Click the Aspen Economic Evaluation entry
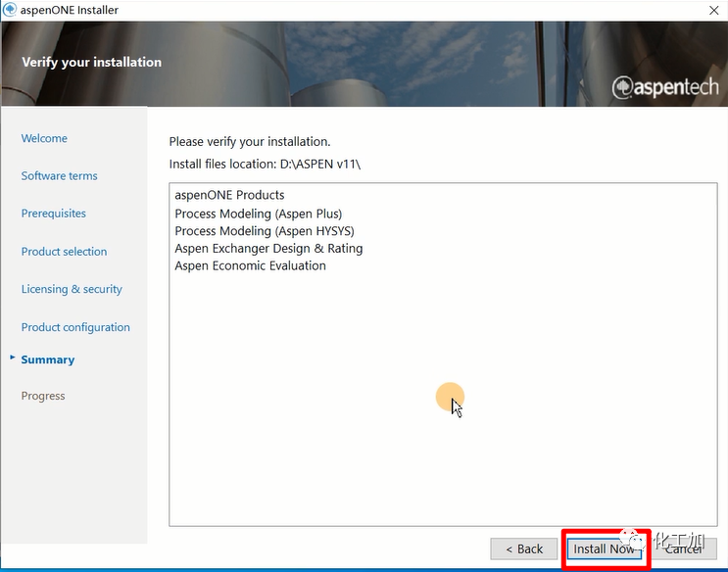This screenshot has height=572, width=728. coord(250,265)
